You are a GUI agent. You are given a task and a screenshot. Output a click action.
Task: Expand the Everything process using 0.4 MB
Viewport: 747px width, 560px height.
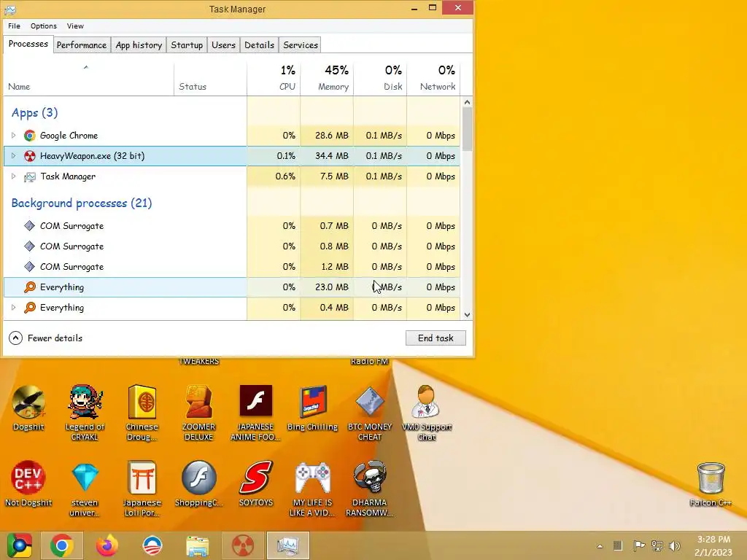[x=13, y=308]
